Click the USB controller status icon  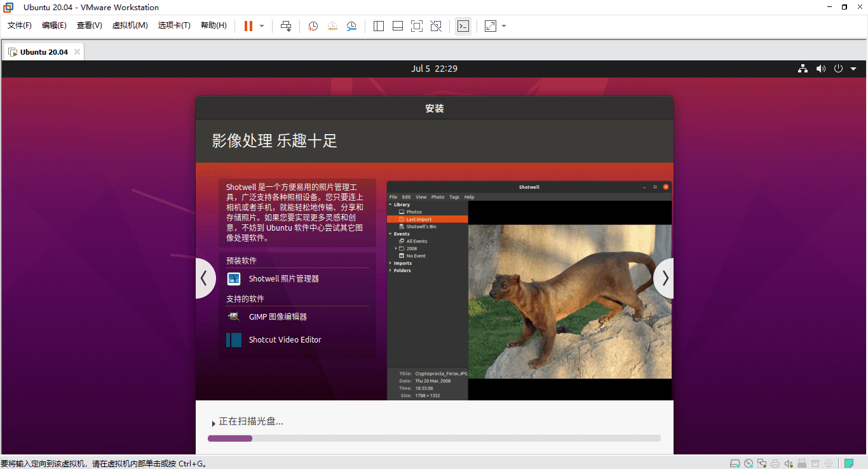coord(802,463)
